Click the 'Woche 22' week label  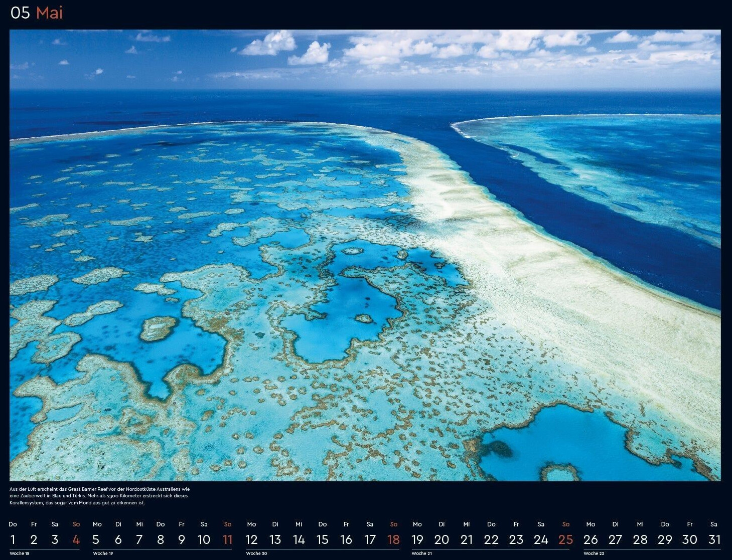point(594,553)
